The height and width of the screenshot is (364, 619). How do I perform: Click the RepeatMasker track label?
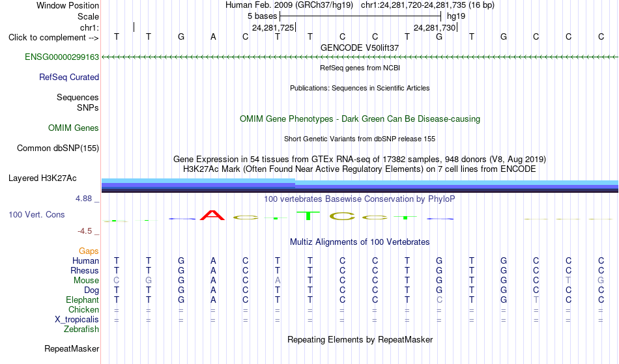coord(72,348)
